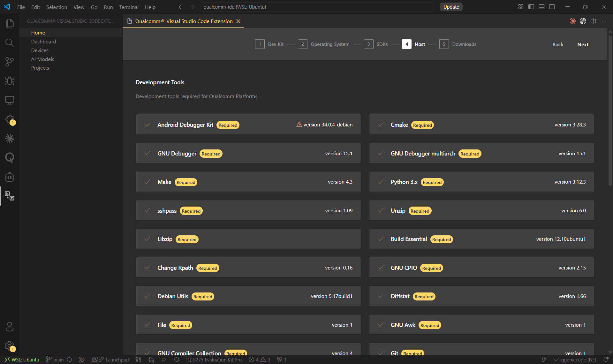Screen dimensions: 613x364
Task: Open the Q-shaped icon in activity bar
Action: 10,157
